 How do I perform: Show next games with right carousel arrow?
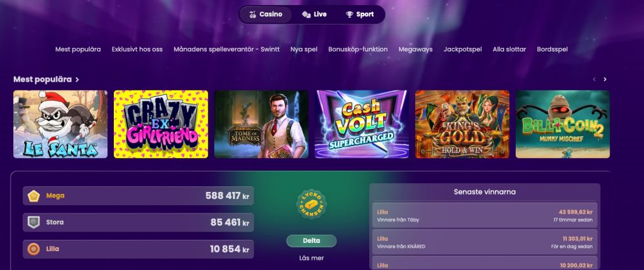pos(605,79)
